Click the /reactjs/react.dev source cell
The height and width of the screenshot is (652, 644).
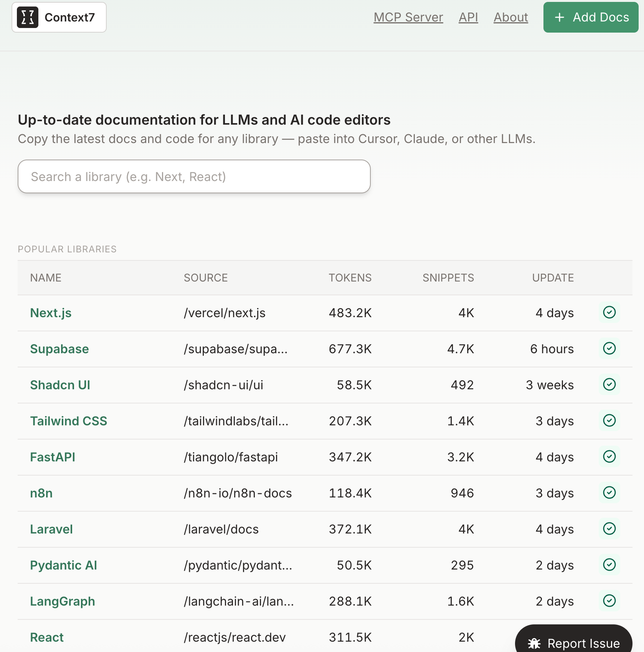click(x=235, y=637)
